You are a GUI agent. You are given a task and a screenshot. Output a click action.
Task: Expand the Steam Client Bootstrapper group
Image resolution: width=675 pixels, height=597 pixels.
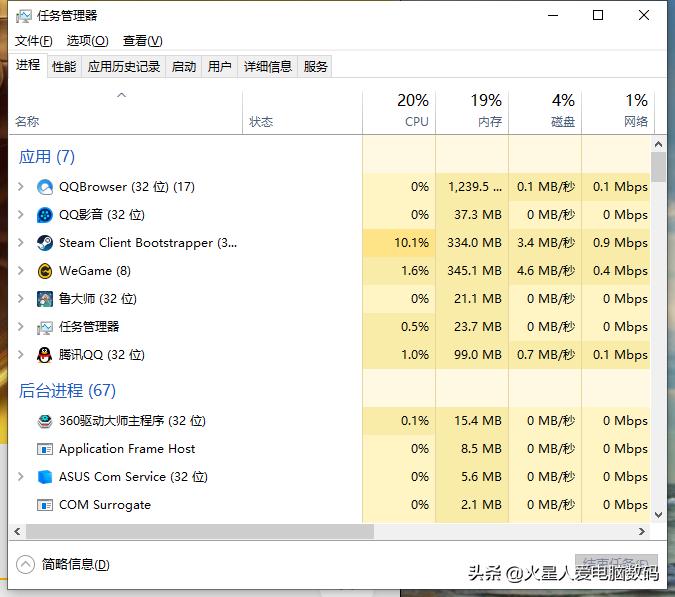pos(20,242)
